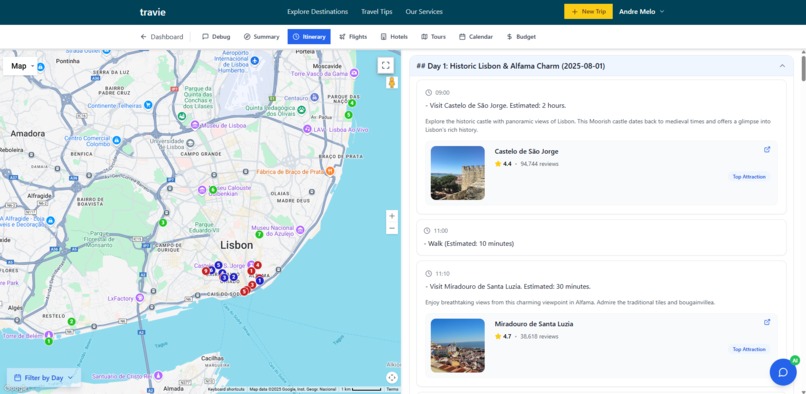The width and height of the screenshot is (806, 394).
Task: Click Torre Vasco da Gama marker
Action: point(354,74)
